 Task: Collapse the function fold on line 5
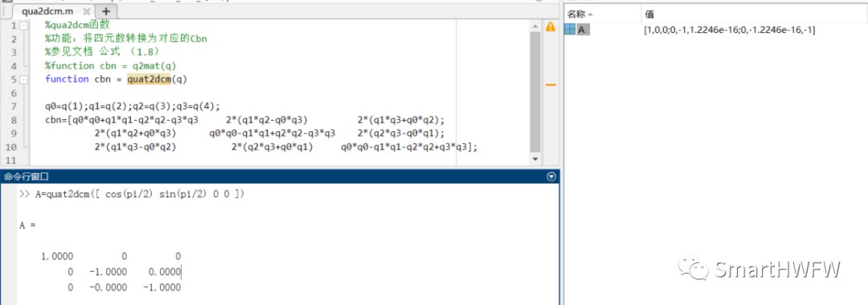23,80
